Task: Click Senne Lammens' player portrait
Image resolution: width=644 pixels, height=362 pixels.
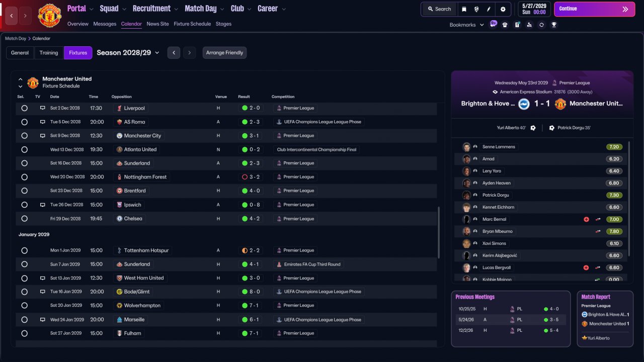Action: pyautogui.click(x=466, y=147)
